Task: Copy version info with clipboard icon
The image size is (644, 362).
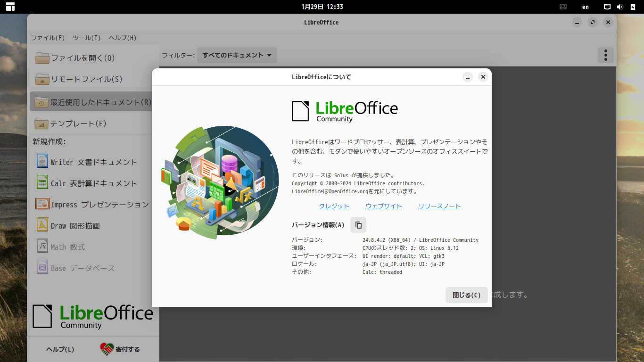Action: click(358, 225)
